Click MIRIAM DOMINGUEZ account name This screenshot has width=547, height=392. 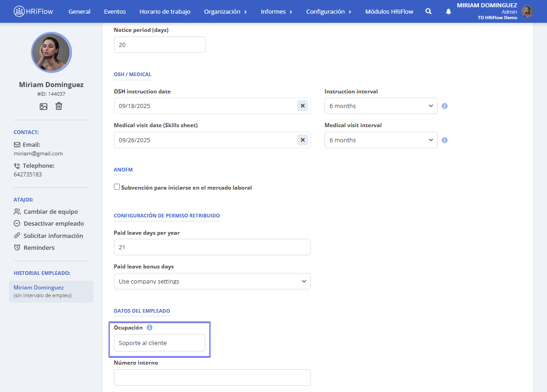[487, 5]
